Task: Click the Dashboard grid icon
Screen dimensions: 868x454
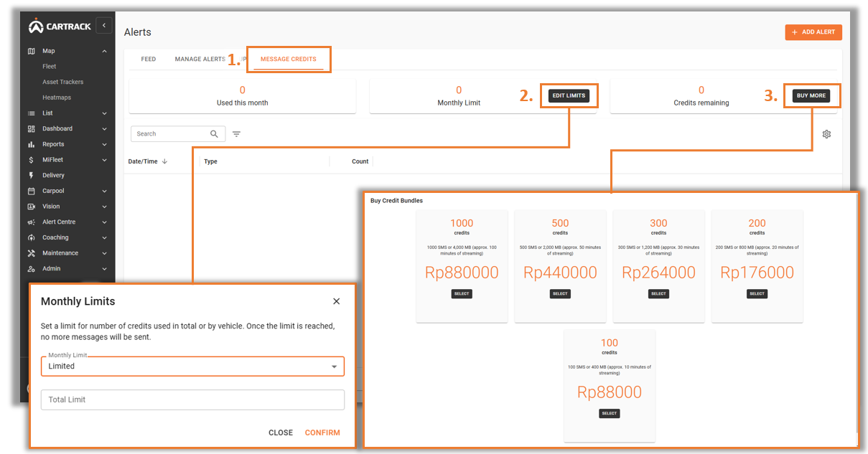Action: (31, 129)
